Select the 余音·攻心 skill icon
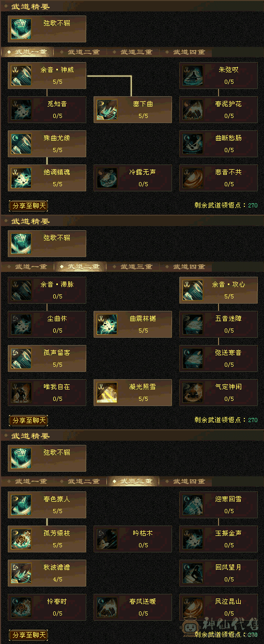 [x=193, y=291]
